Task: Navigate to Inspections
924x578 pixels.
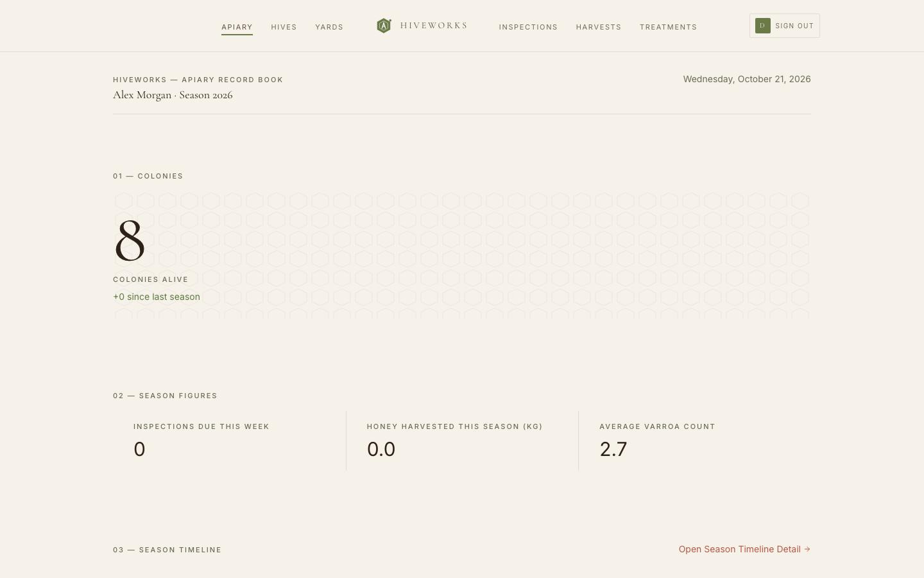Action: pos(528,27)
